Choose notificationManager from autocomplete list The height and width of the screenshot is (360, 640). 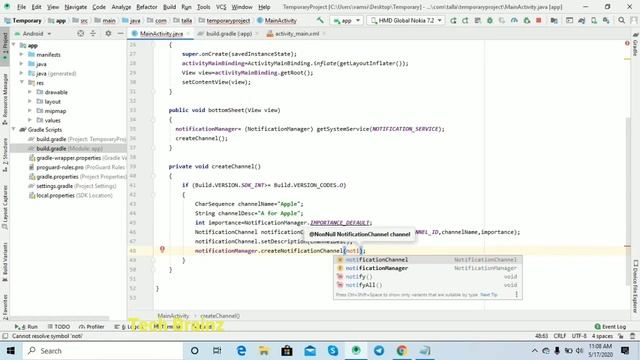pos(428,268)
